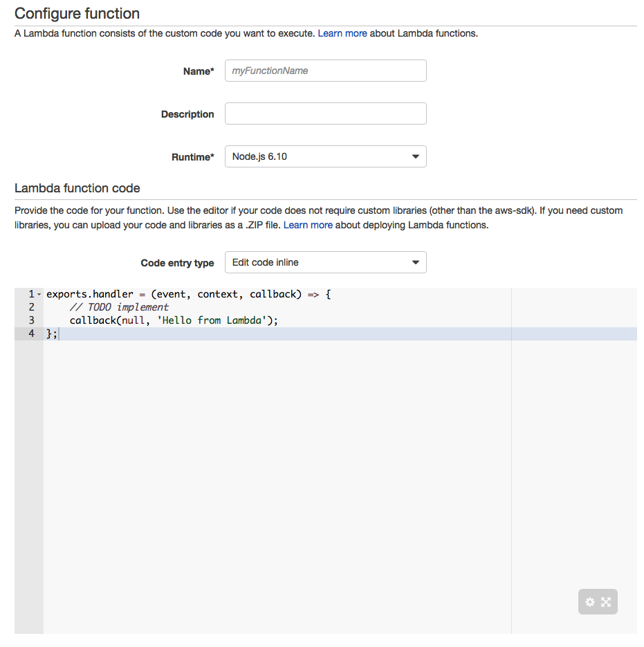The width and height of the screenshot is (644, 647).
Task: Click the TODO implement comment line
Action: click(119, 307)
